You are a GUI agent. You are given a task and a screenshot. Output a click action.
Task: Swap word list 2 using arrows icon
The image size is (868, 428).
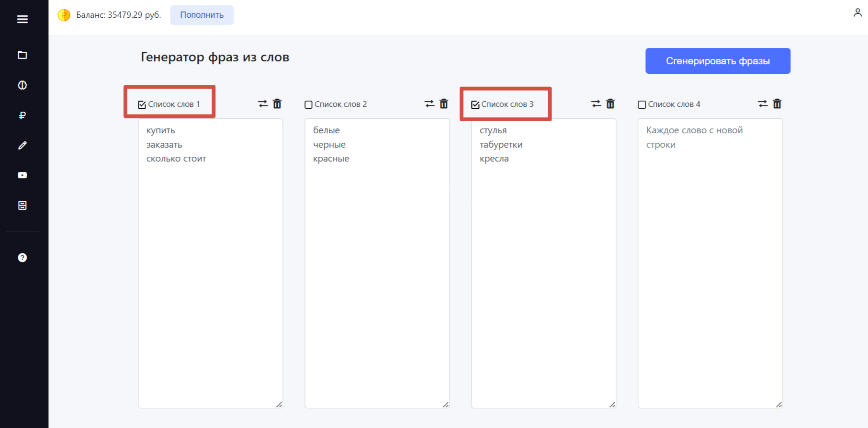coord(429,104)
